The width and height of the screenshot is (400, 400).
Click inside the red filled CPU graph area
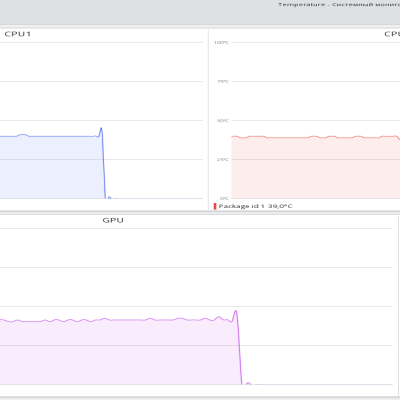click(313, 168)
